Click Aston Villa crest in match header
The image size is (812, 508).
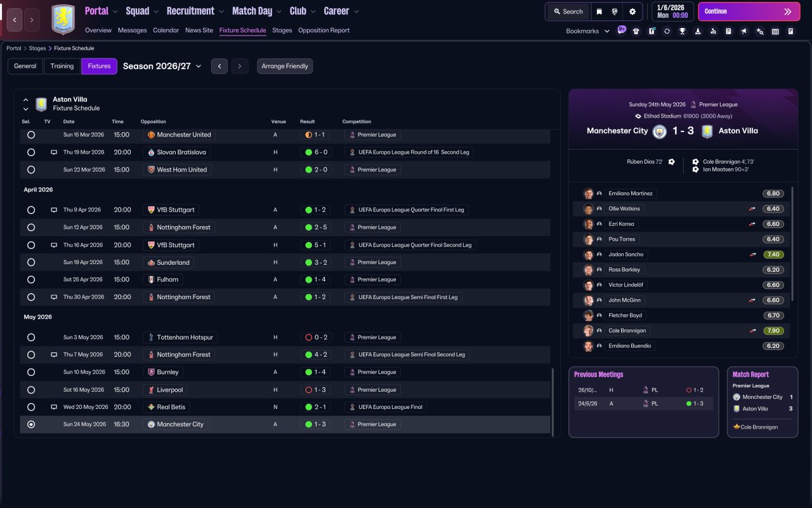click(x=707, y=131)
